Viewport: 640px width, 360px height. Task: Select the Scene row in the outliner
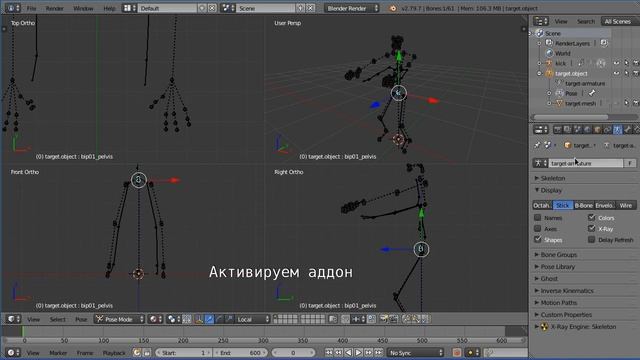point(571,33)
